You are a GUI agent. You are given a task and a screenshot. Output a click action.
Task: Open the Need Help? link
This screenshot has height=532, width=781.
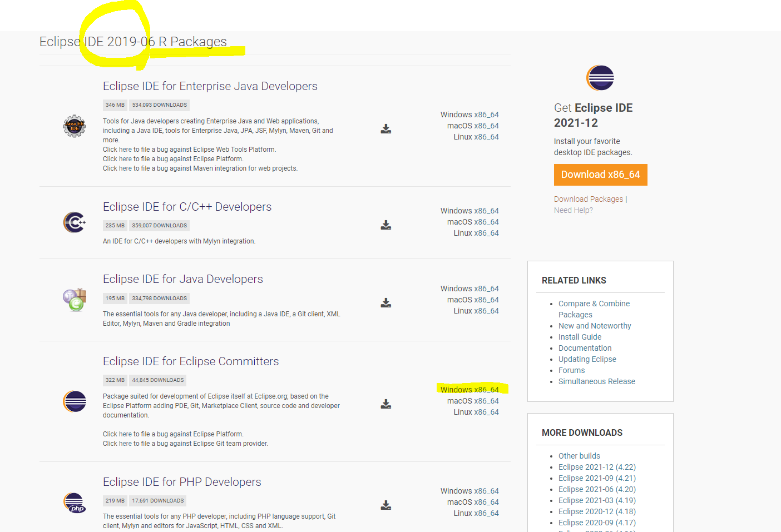574,210
